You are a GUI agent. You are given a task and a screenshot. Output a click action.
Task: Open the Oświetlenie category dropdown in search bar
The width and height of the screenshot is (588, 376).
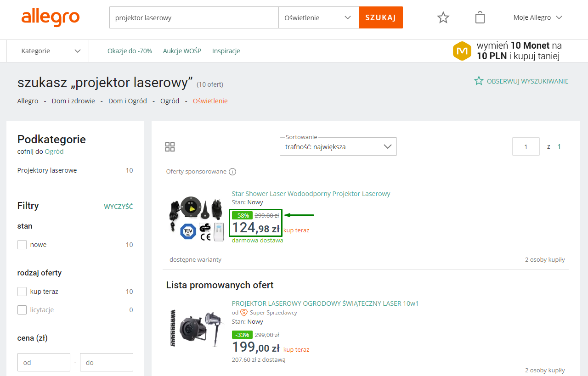pos(318,17)
